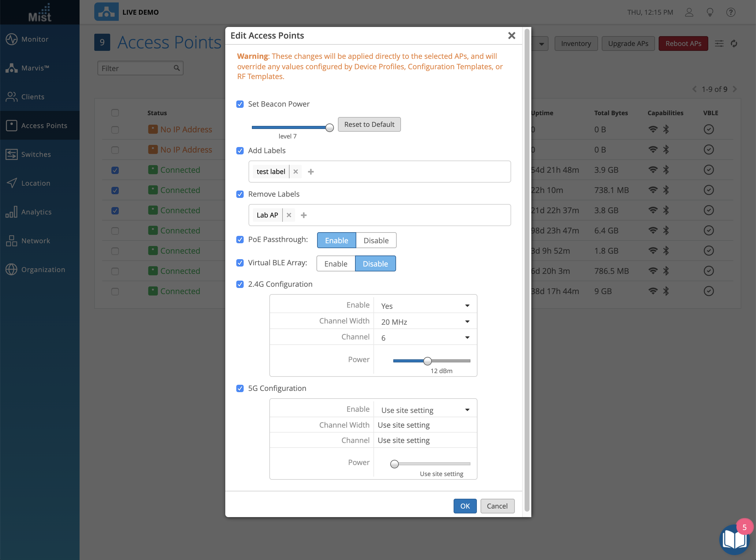
Task: Click the lightbulb icon in header
Action: click(710, 13)
